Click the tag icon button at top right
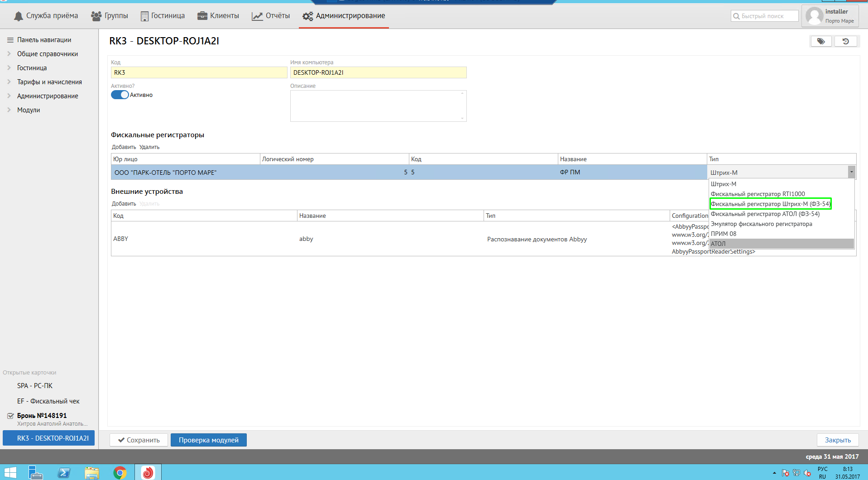The width and height of the screenshot is (868, 480). click(x=820, y=41)
